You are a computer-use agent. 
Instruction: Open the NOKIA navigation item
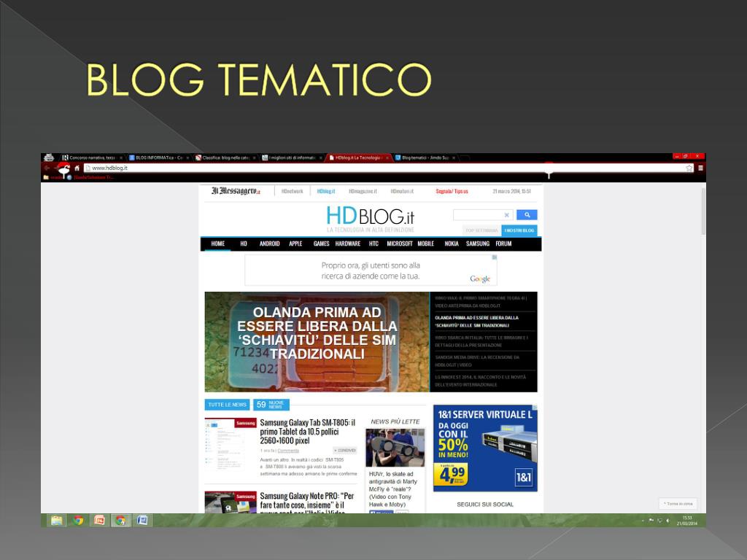click(452, 244)
